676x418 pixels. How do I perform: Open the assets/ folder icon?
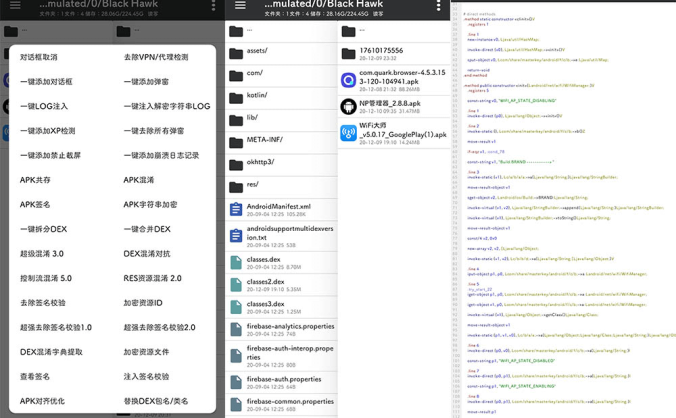[236, 53]
